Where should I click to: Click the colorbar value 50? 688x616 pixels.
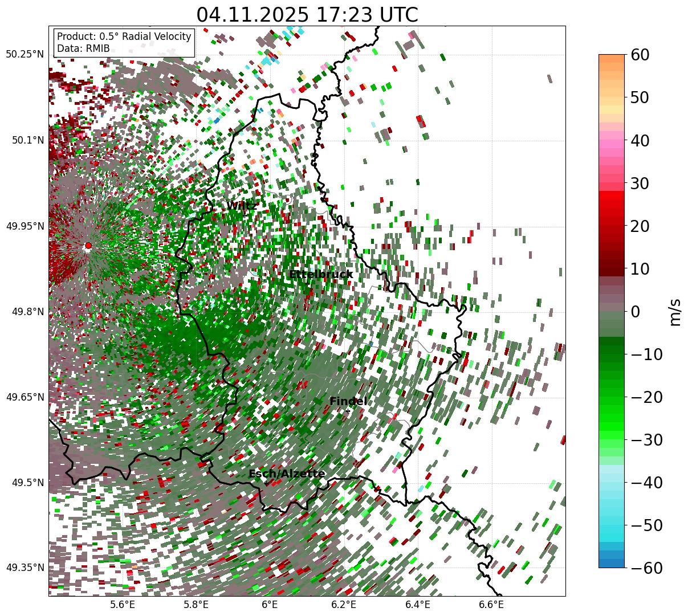pos(639,97)
